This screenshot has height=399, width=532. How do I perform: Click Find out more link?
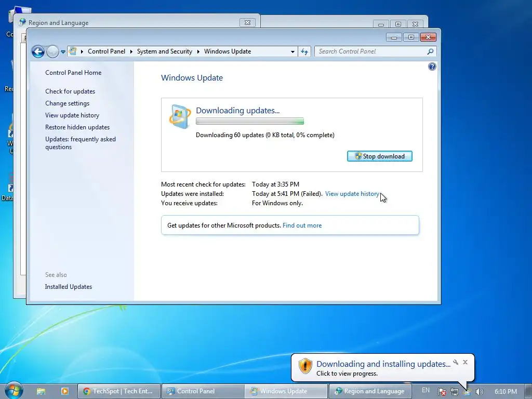pyautogui.click(x=302, y=225)
